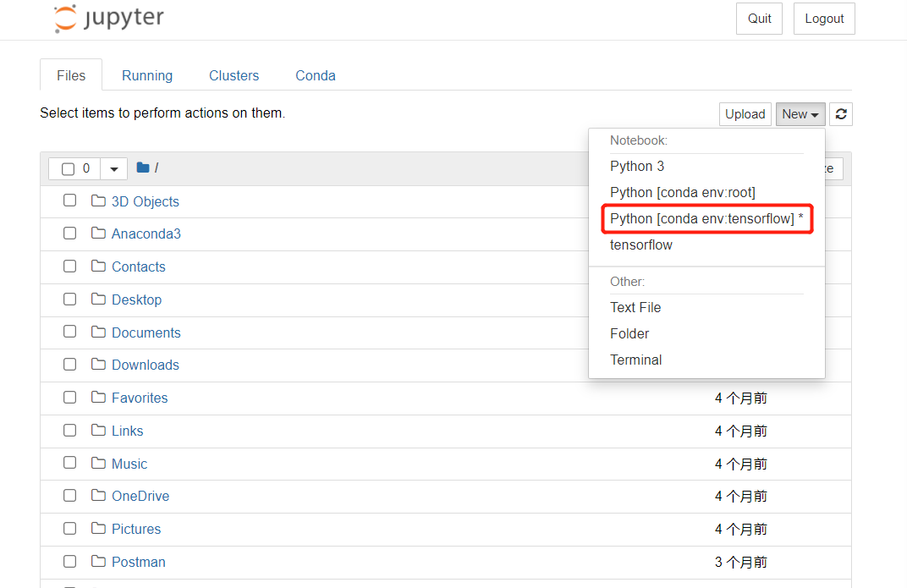
Task: Create a new Terminal from the menu
Action: [x=635, y=360]
